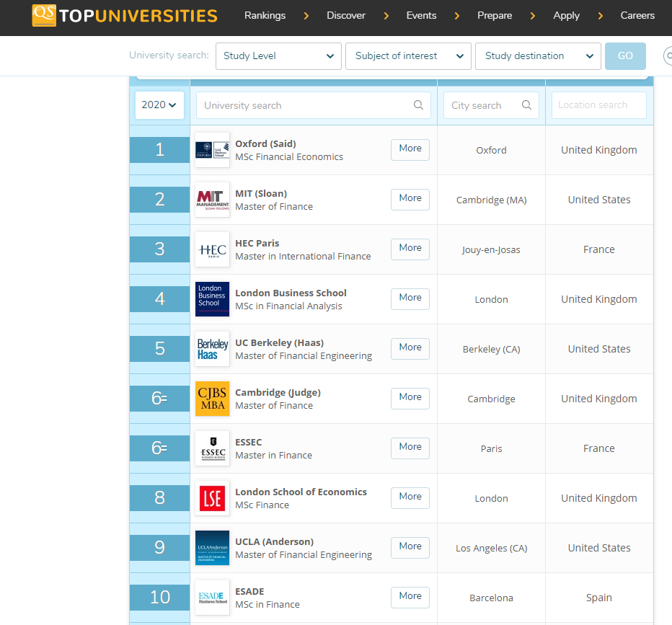This screenshot has height=625, width=672.
Task: Open the ESSEC Business School logo
Action: [x=212, y=448]
